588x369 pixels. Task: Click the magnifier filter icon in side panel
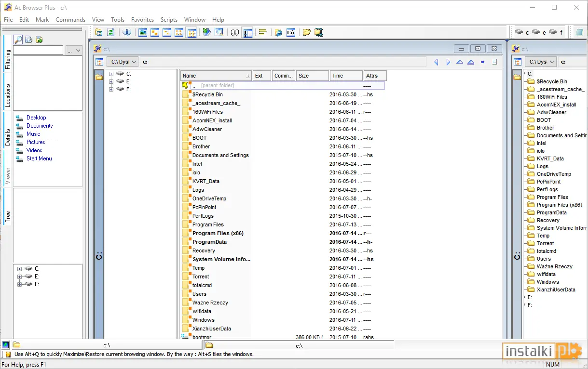tap(18, 40)
